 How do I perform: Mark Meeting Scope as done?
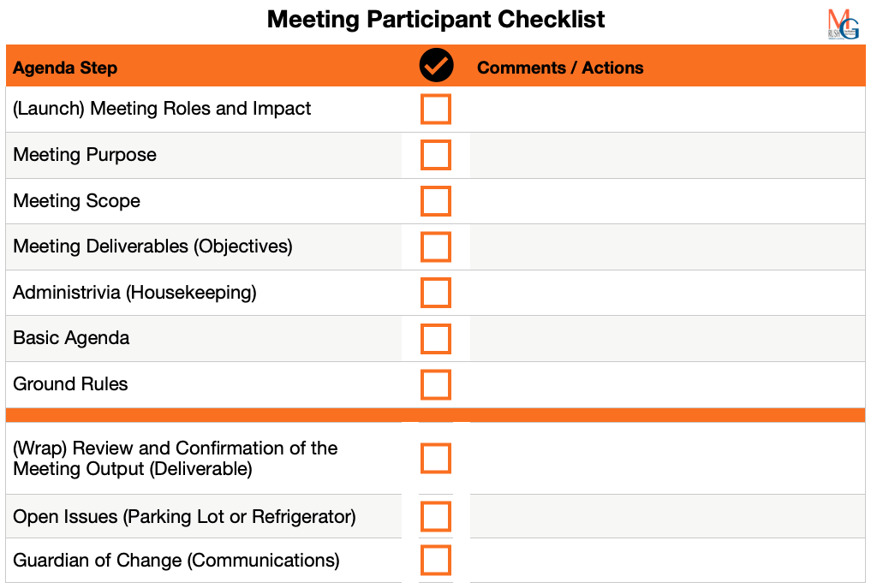435,201
